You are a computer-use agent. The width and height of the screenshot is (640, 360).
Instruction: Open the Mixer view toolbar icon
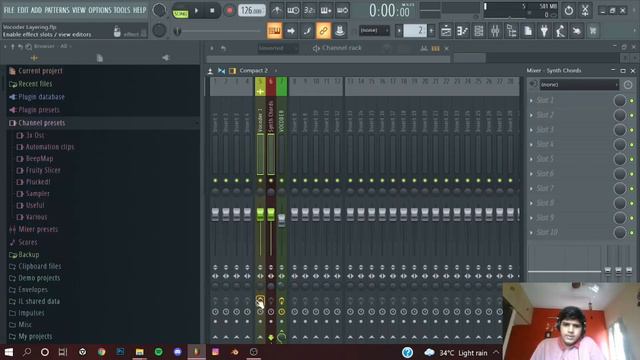495,31
